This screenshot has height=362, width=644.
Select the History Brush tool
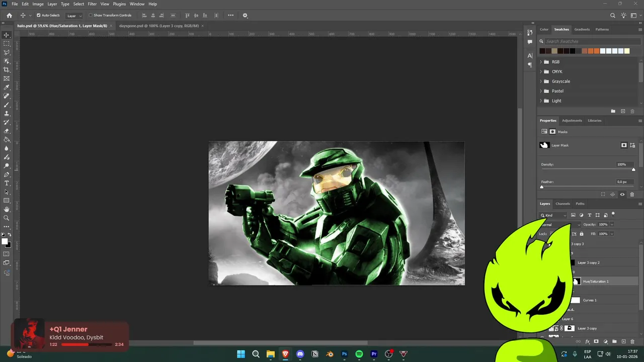[x=7, y=122]
